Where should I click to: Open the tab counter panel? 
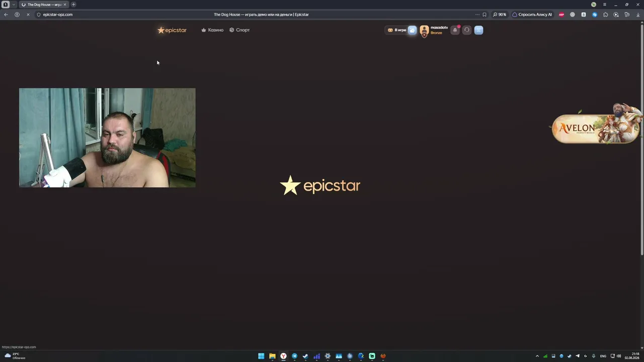(x=6, y=5)
